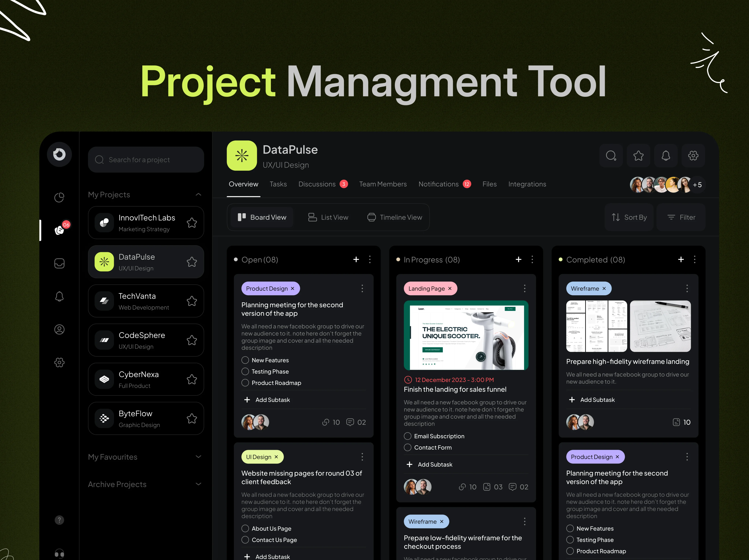This screenshot has height=560, width=749.
Task: Star the InnovITech Labs project
Action: point(192,223)
